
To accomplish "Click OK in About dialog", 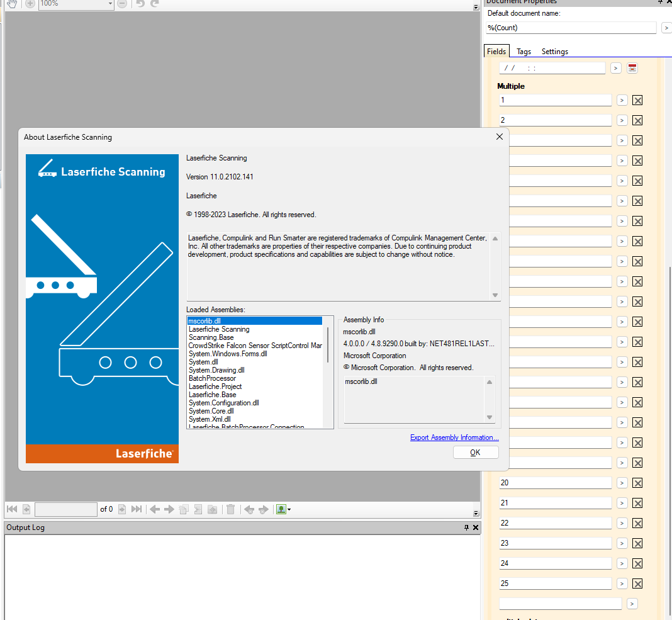I will [x=476, y=453].
